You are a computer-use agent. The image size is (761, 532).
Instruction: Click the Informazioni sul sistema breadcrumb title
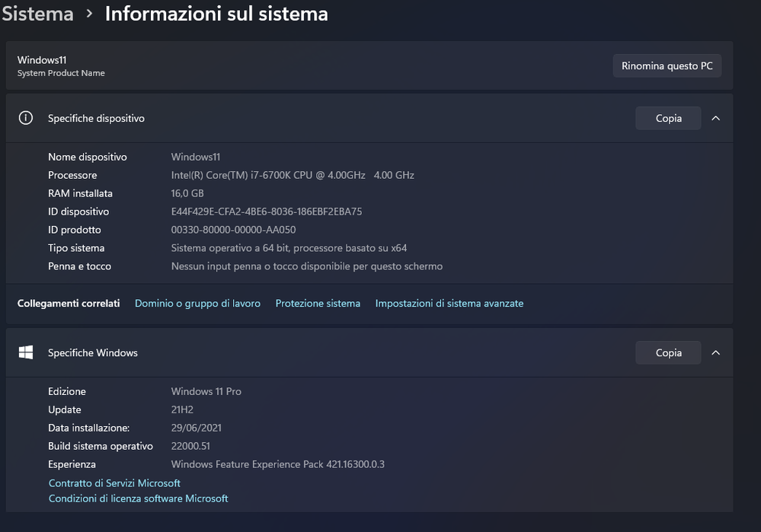tap(216, 14)
